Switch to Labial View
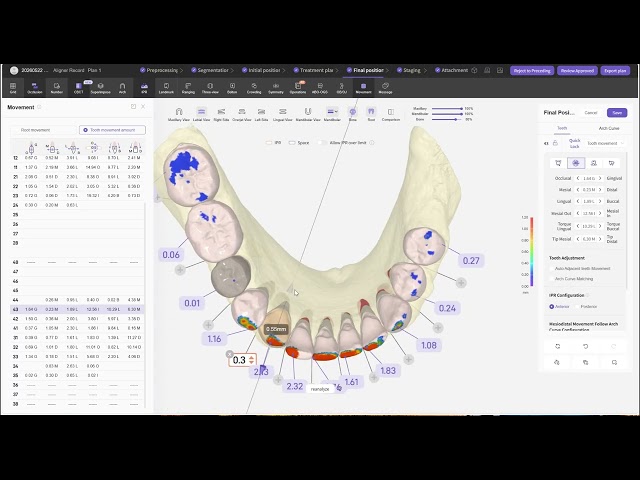Image resolution: width=640 pixels, height=480 pixels. pos(201,115)
